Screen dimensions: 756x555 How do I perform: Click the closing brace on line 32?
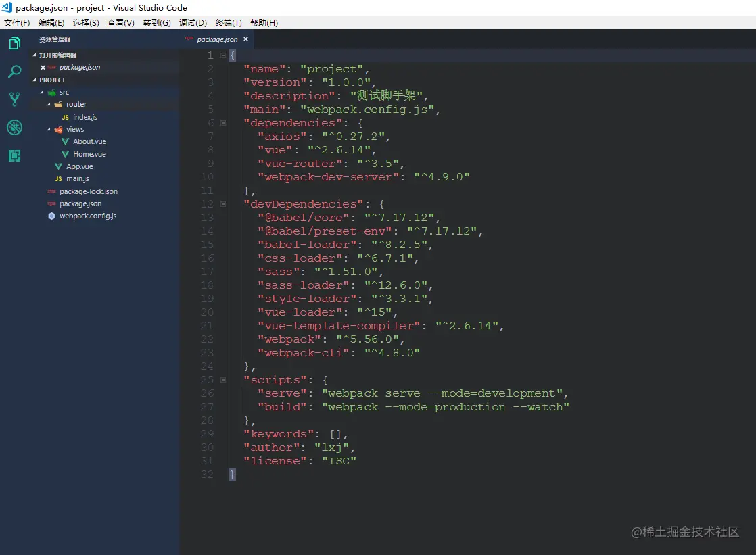click(233, 475)
